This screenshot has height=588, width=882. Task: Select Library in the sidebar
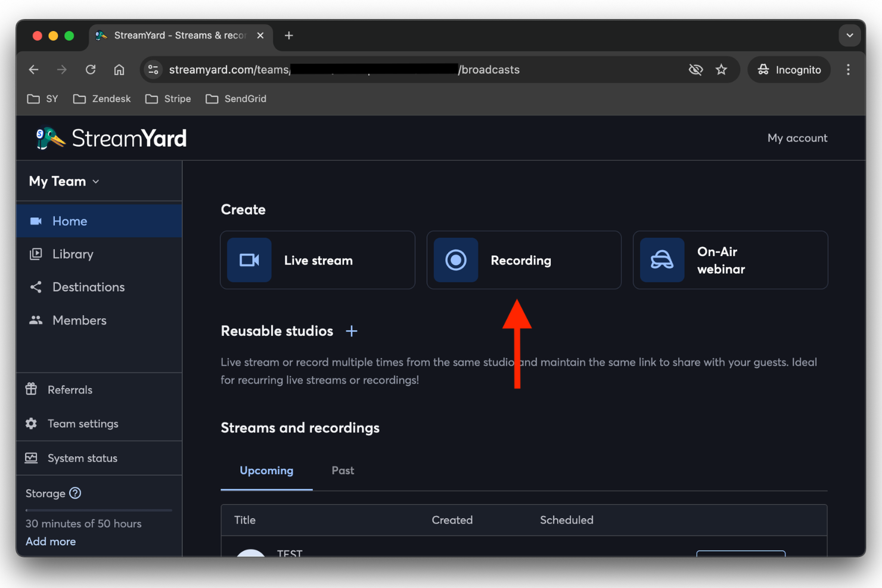tap(99, 254)
